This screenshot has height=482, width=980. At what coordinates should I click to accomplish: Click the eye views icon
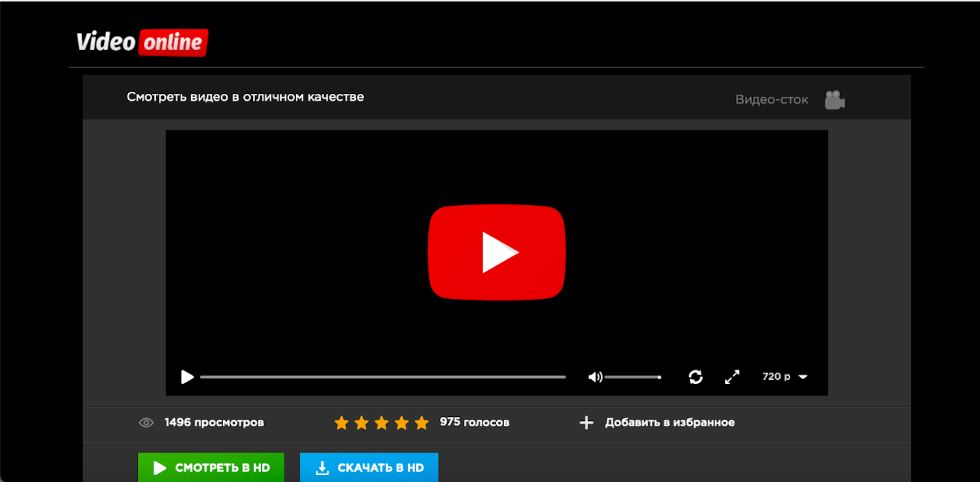146,423
